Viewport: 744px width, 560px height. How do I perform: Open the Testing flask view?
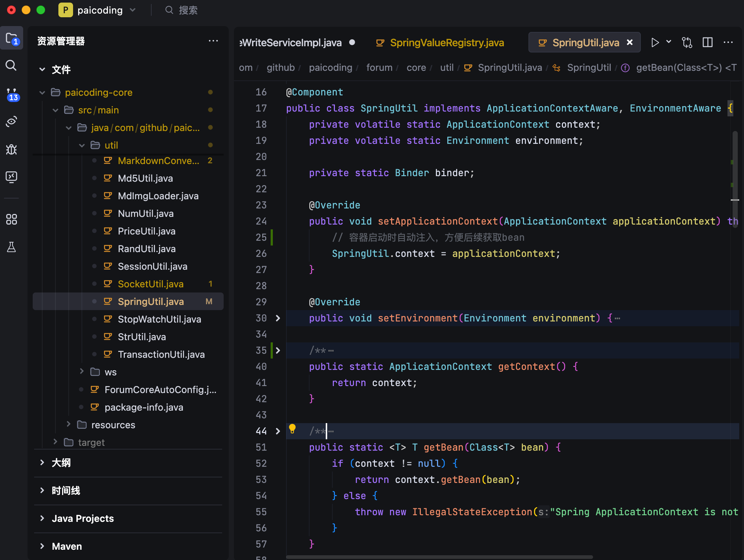point(11,247)
